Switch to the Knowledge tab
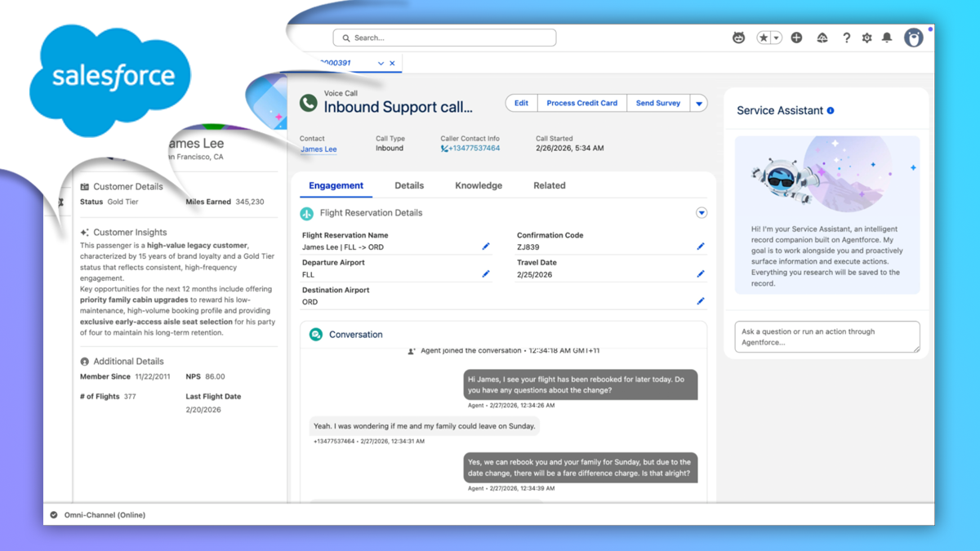This screenshot has height=551, width=980. click(479, 185)
